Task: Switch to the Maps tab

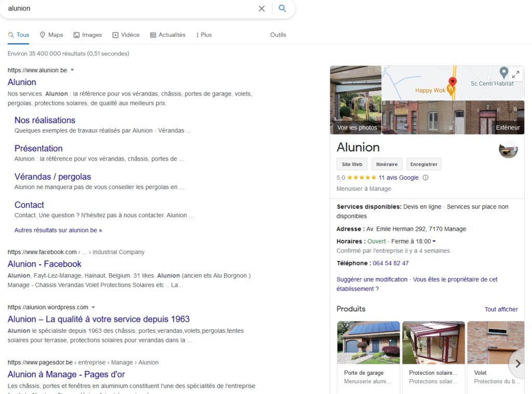Action: point(51,35)
